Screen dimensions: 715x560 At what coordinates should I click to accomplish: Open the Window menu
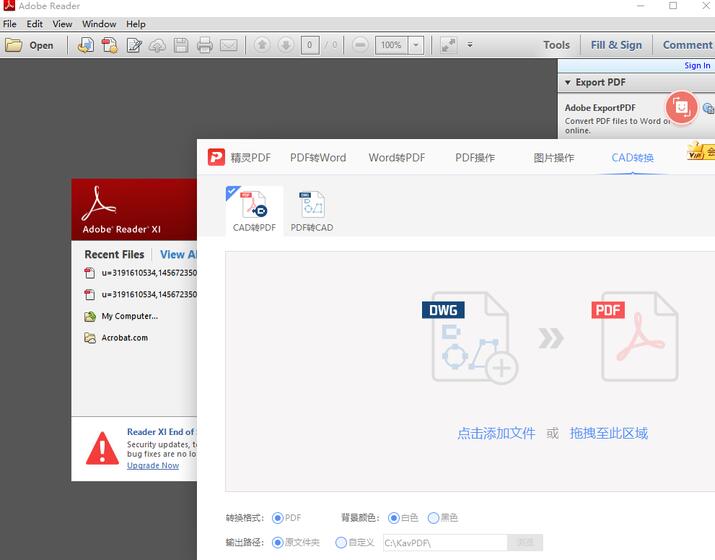[x=99, y=24]
